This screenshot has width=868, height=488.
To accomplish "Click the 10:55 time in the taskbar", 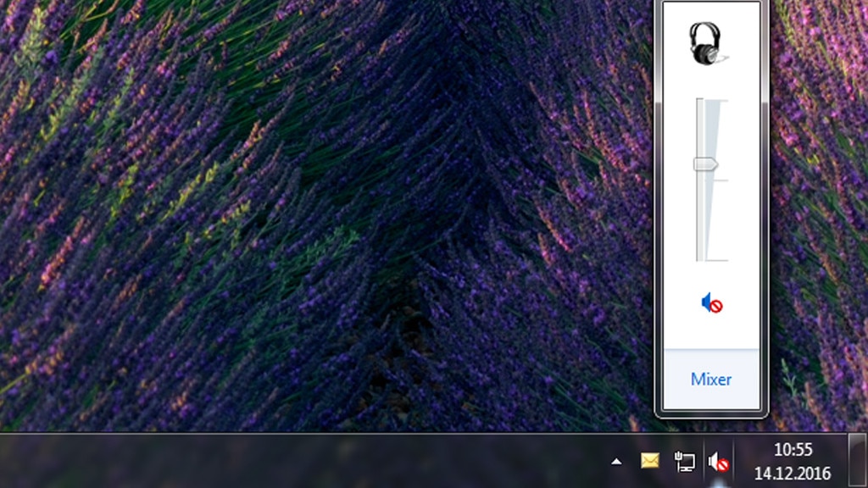I will pos(793,449).
